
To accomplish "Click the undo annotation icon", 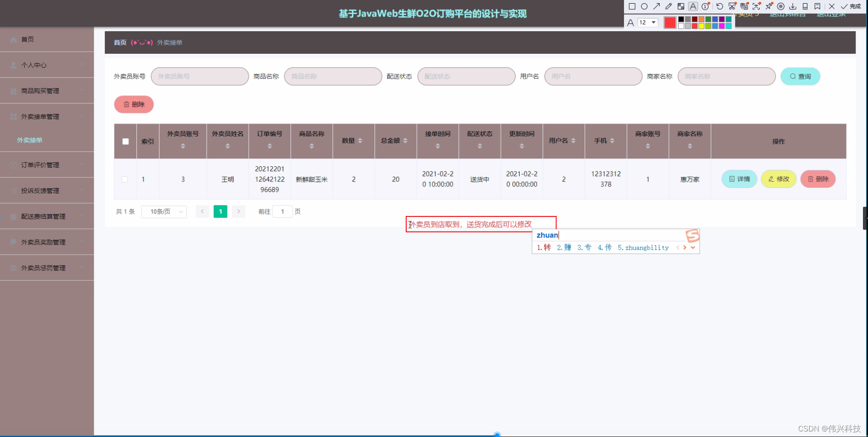I will click(720, 6).
